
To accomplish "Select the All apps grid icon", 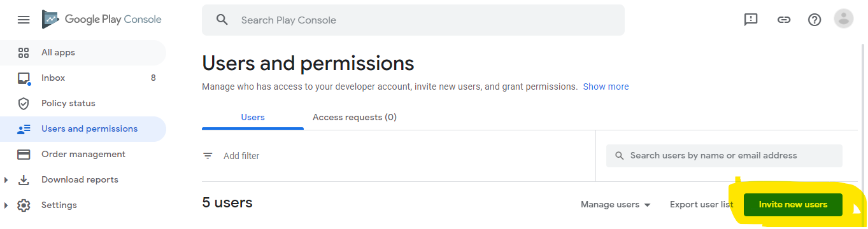I will (x=24, y=53).
